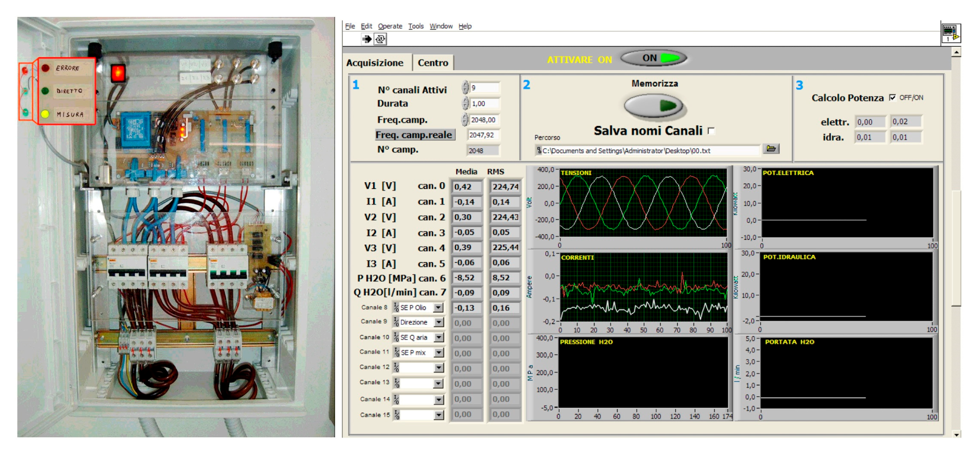Click the I/0 icon for Canale 12
This screenshot has height=453, width=980.
point(396,367)
